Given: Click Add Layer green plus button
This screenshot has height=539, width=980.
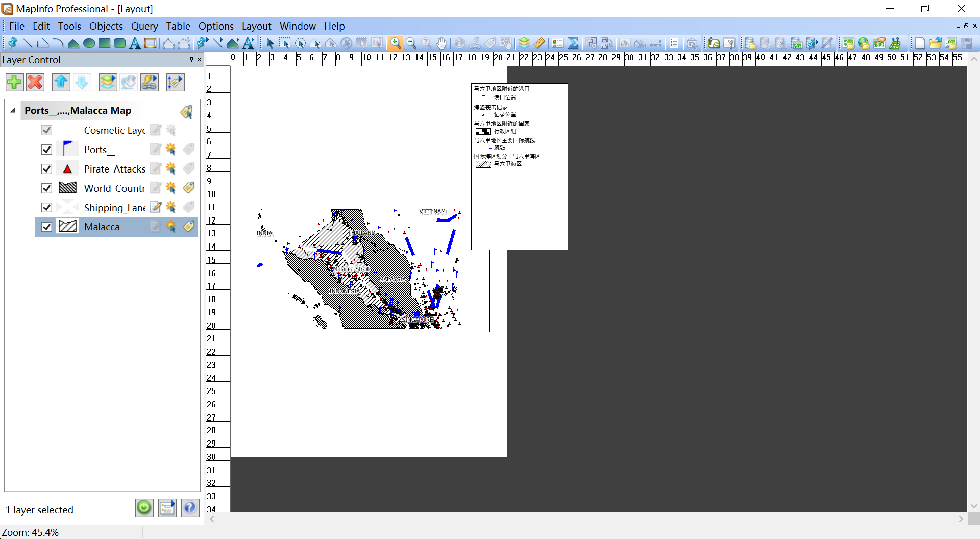Looking at the screenshot, I should click(14, 82).
